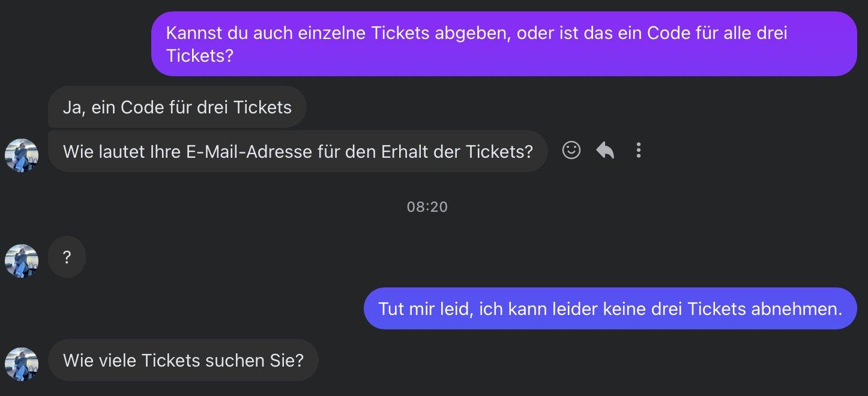Reply to the E-Mail-Adresse message using the arrow icon
868x396 pixels.
click(605, 150)
